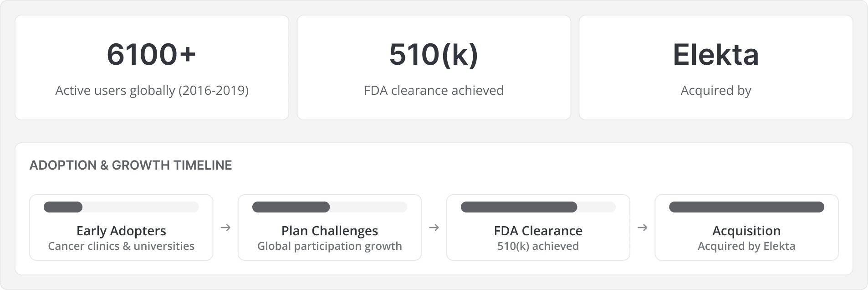This screenshot has width=868, height=290.
Task: Click the arrow before the Acquisition step
Action: click(643, 228)
